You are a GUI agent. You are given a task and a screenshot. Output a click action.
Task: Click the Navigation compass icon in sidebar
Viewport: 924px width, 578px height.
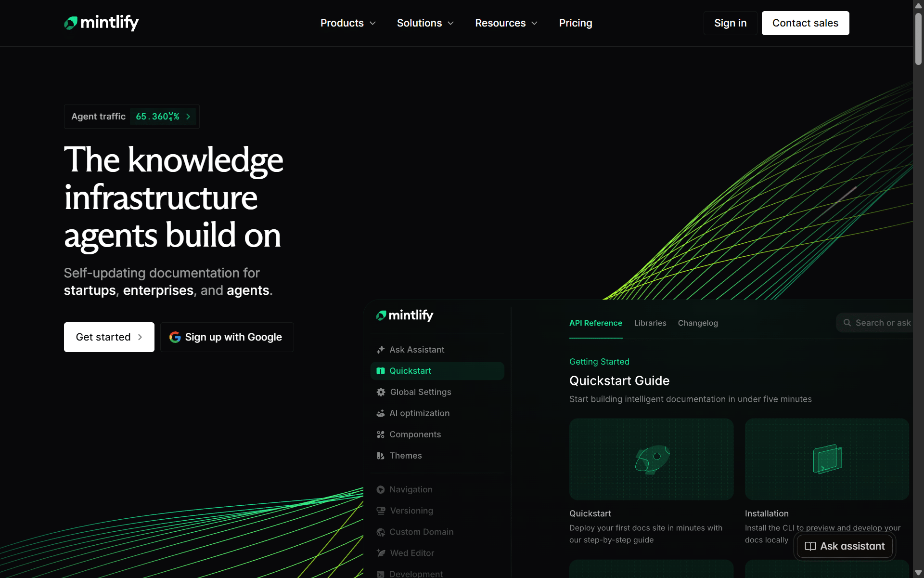click(381, 489)
